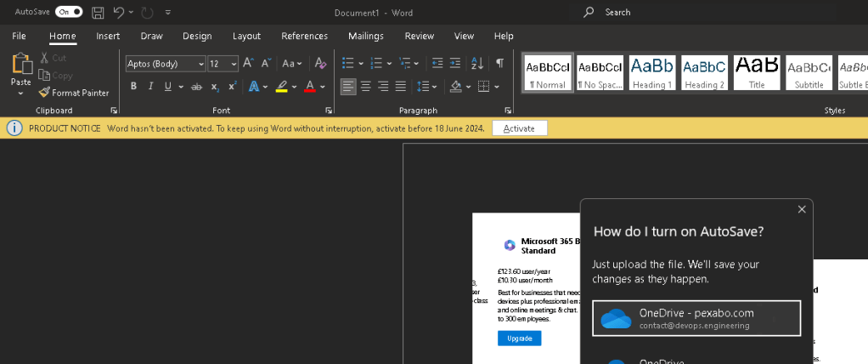Open the Help tab

pos(504,36)
